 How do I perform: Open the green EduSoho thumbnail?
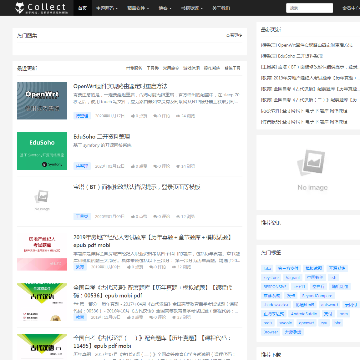click(x=42, y=151)
